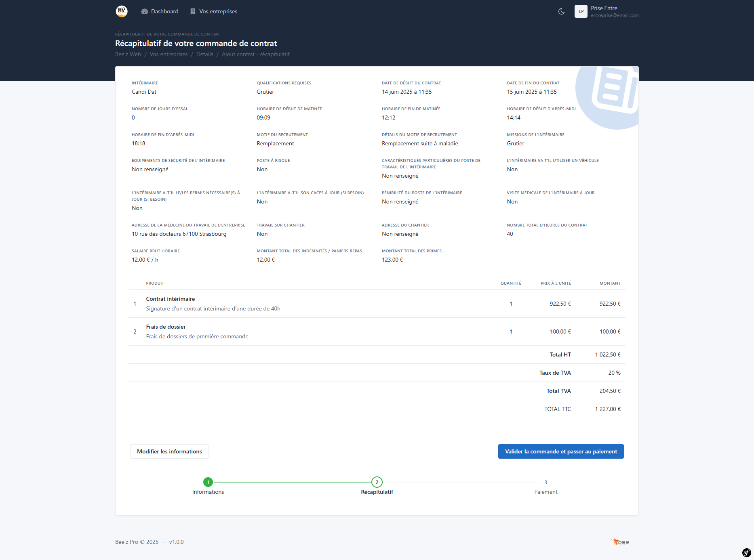Click the Bee'z Pro logo icon
Viewport: 754px width, 560px height.
(x=122, y=11)
